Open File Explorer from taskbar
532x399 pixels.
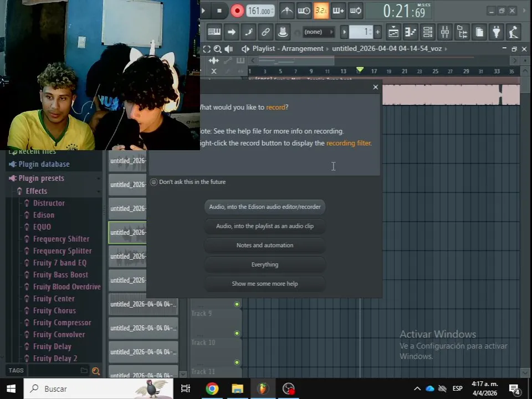click(x=238, y=388)
